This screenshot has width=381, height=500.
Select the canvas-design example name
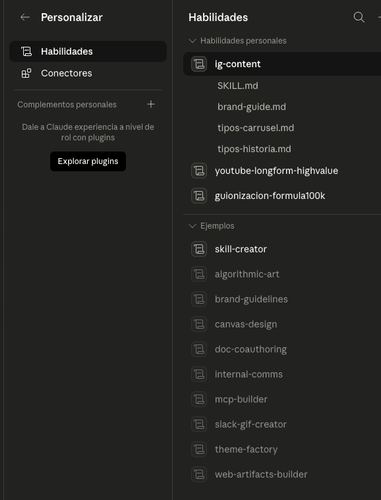246,324
